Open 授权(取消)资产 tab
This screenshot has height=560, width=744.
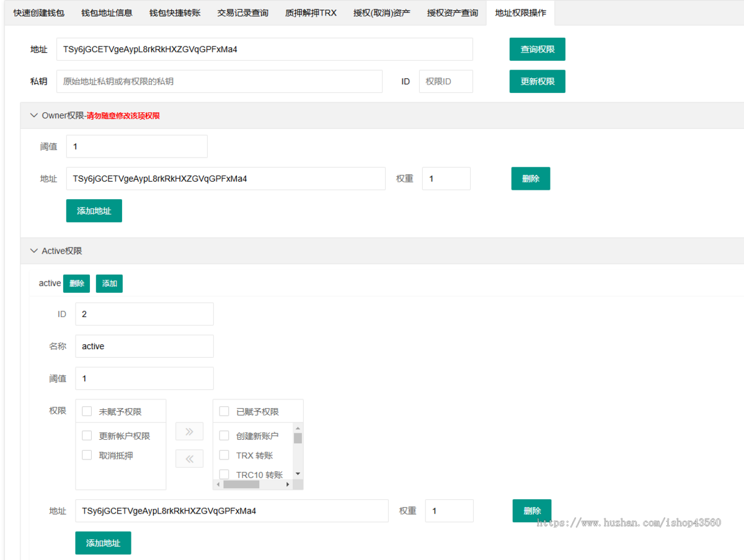point(381,12)
